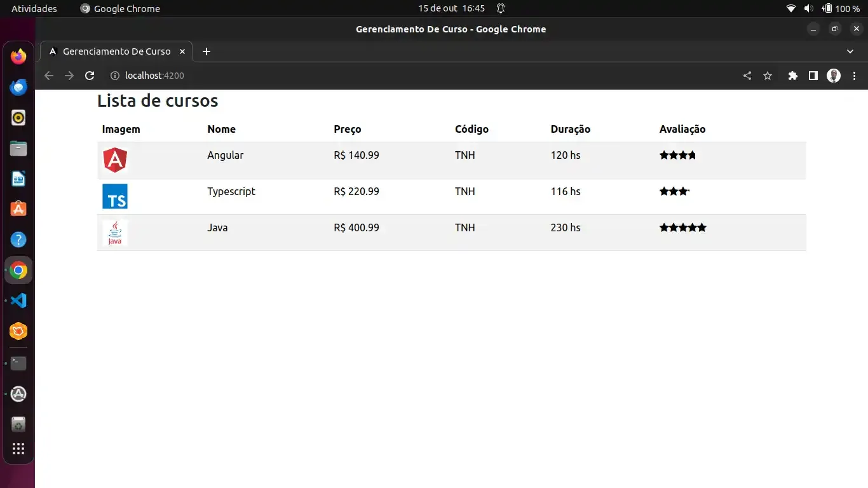Open Atividades overview

34,8
